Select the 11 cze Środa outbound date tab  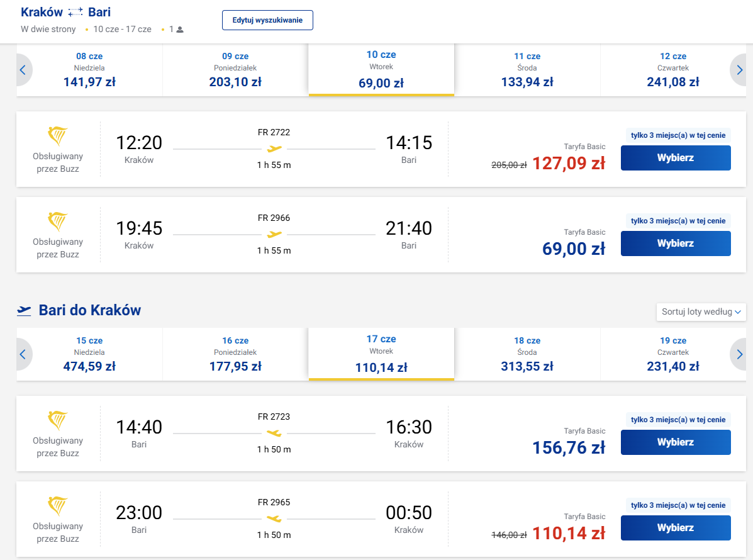[527, 69]
